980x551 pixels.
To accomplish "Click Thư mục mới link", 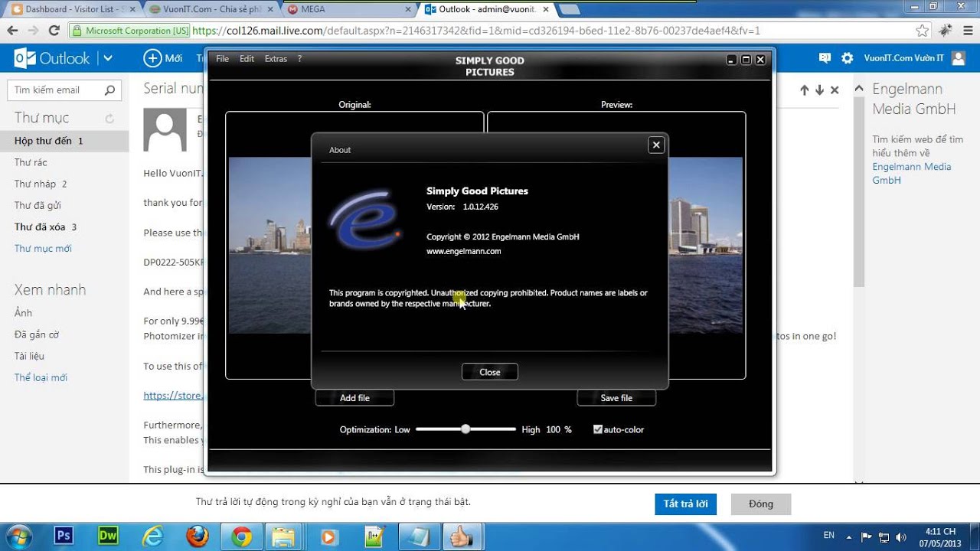I will pos(43,249).
